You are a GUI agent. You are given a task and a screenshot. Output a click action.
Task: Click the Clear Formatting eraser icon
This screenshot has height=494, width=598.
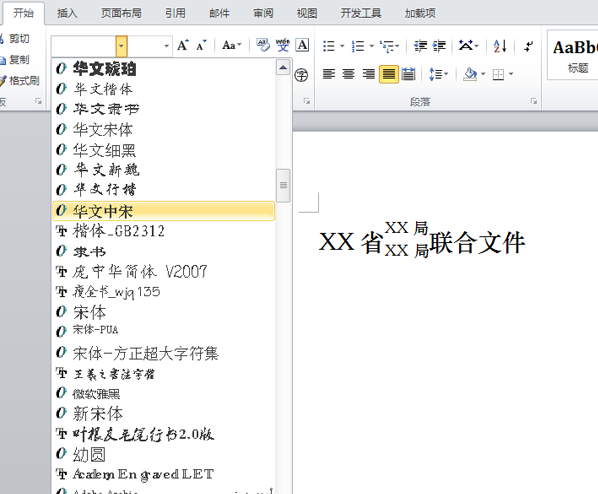coord(263,45)
